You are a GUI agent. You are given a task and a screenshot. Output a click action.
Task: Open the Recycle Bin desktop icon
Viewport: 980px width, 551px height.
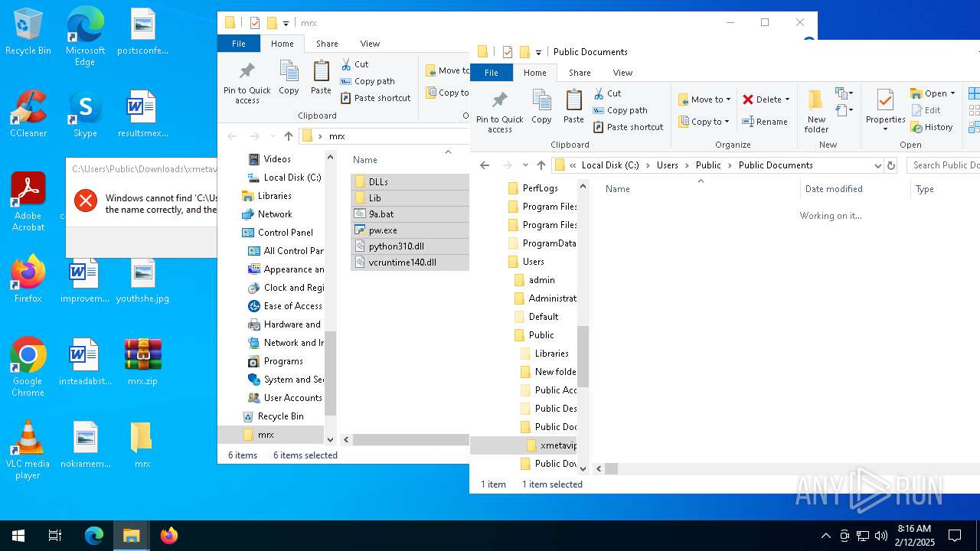[x=28, y=32]
